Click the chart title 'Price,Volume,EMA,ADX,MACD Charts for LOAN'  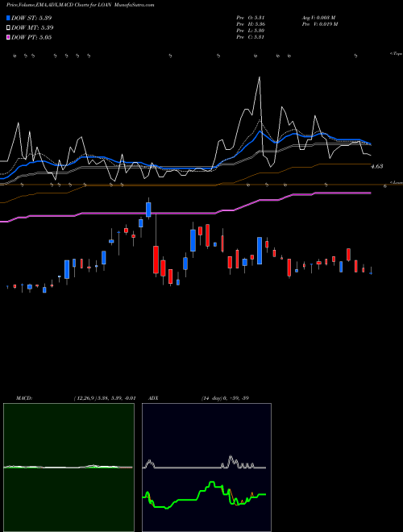[59, 5]
